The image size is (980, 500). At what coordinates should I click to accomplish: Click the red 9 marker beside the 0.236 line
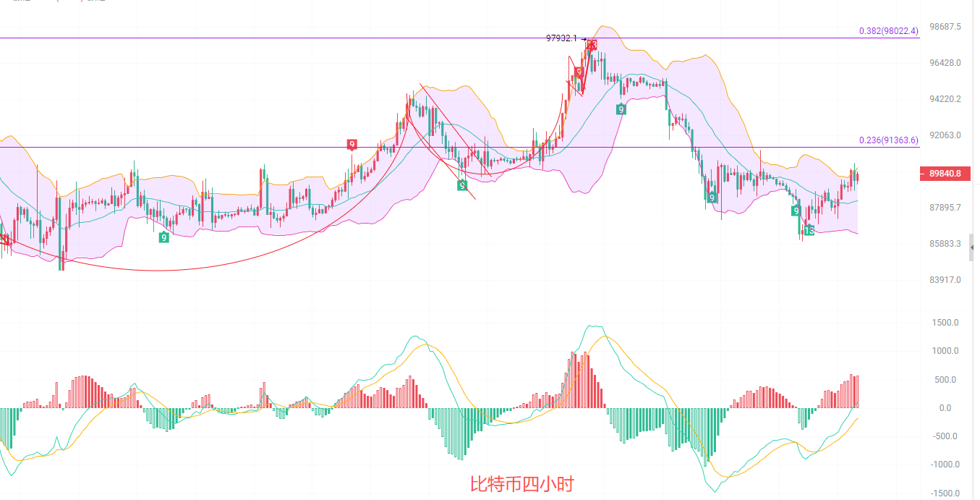(352, 145)
